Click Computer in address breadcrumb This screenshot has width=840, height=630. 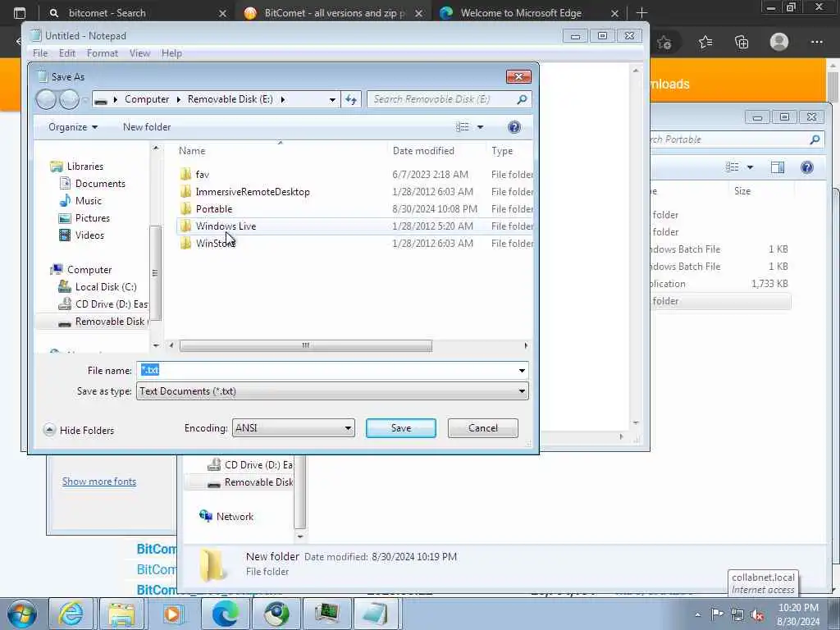[x=147, y=99]
